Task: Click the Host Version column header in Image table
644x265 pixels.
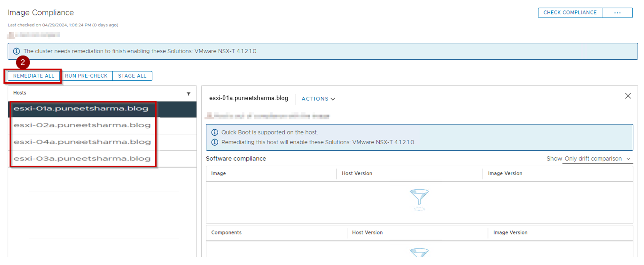Action: 357,174
